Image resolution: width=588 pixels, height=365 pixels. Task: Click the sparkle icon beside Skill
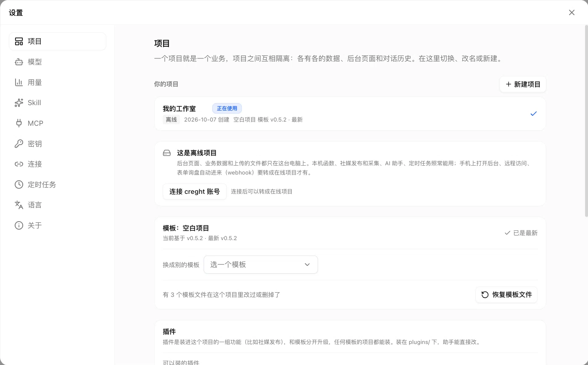[19, 103]
